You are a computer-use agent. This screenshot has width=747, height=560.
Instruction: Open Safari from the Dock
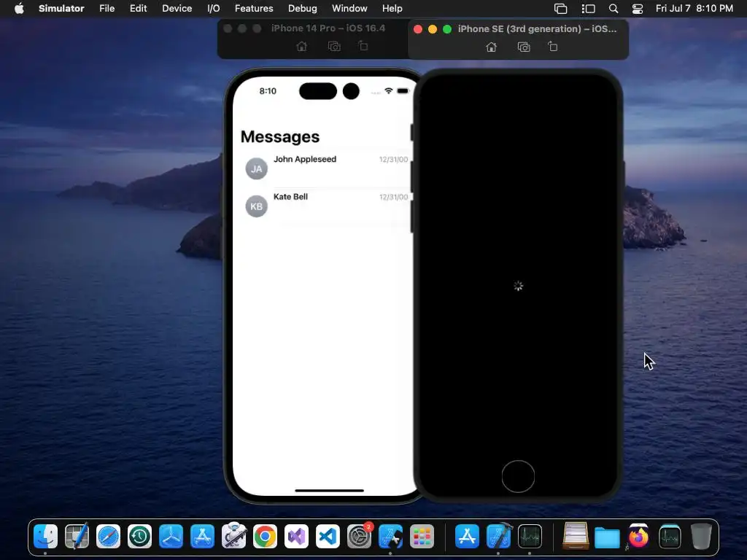[108, 536]
